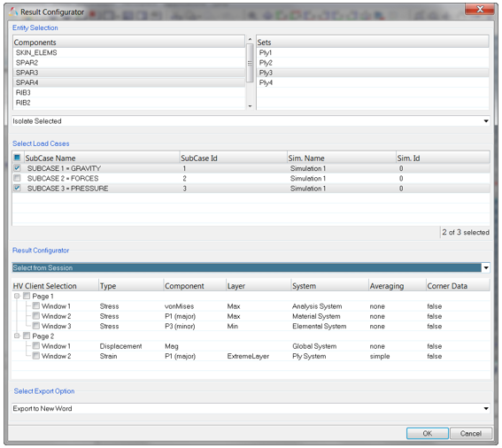Click the components list scroll-down arrow
The image size is (502, 448).
point(250,106)
